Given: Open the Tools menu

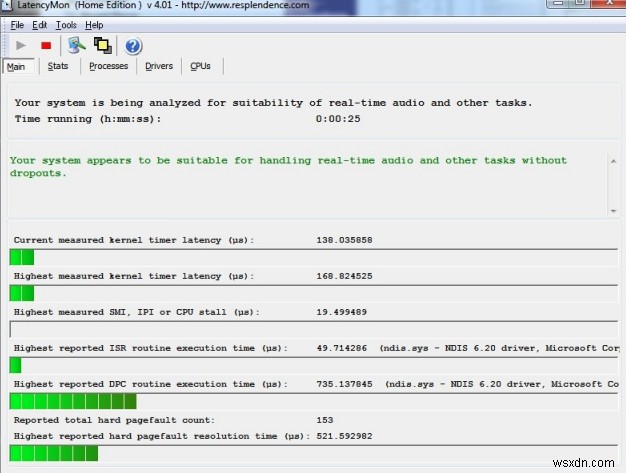Looking at the screenshot, I should [66, 25].
